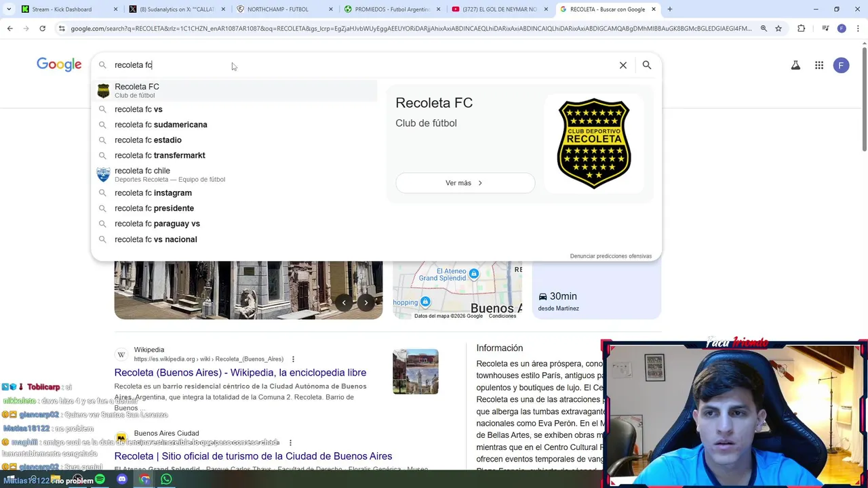Click the Club Deportivo Recoleta crest image
This screenshot has height=488, width=868.
click(x=594, y=143)
